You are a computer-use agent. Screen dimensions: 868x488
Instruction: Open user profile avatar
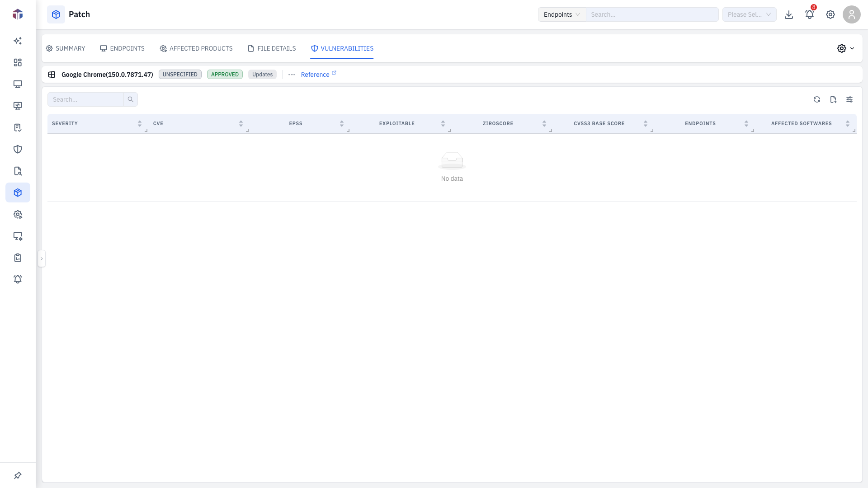pos(852,14)
